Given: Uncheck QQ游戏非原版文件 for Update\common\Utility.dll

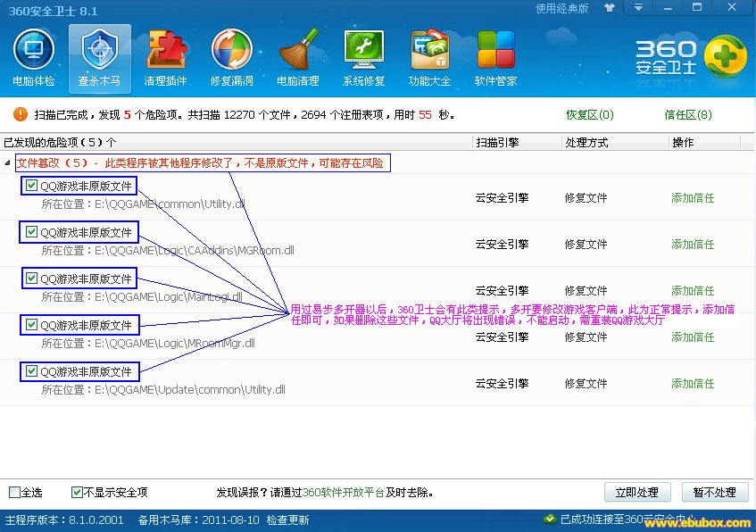Looking at the screenshot, I should tap(31, 371).
